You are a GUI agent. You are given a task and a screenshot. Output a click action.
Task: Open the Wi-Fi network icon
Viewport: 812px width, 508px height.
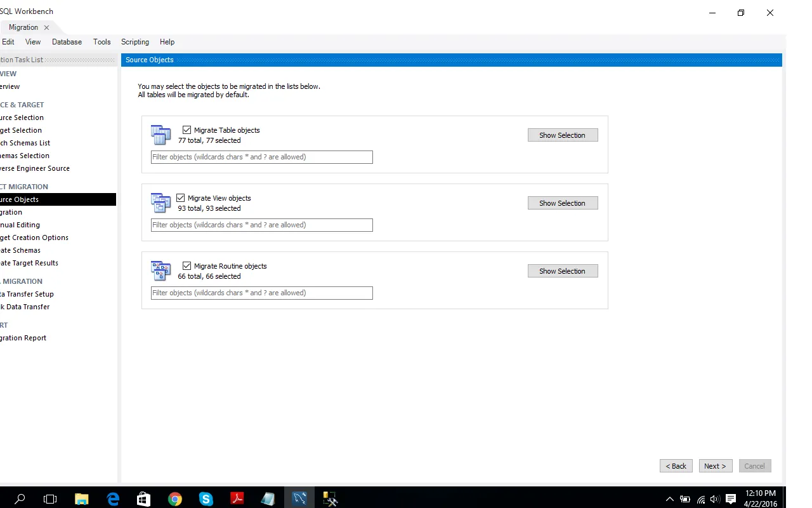coord(701,499)
